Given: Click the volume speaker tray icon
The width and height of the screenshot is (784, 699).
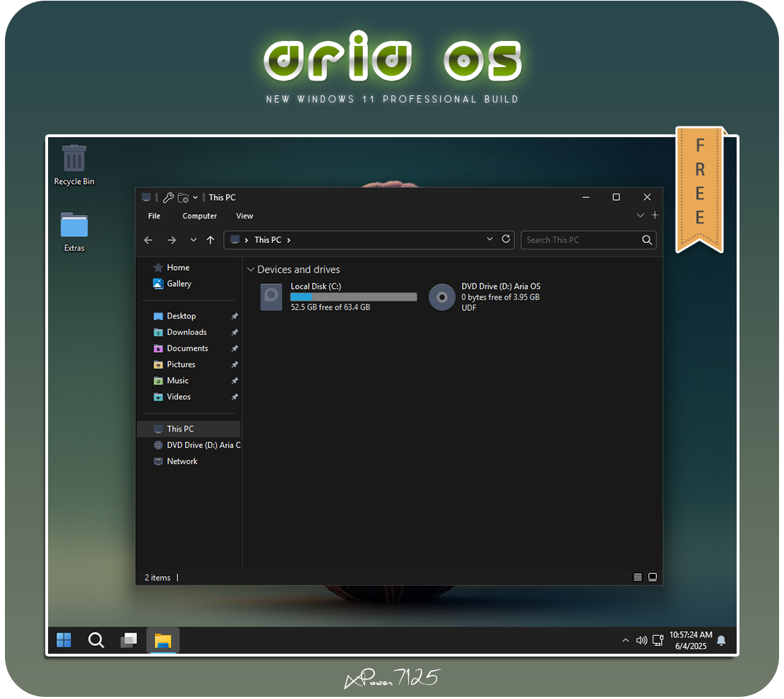Looking at the screenshot, I should click(x=641, y=640).
